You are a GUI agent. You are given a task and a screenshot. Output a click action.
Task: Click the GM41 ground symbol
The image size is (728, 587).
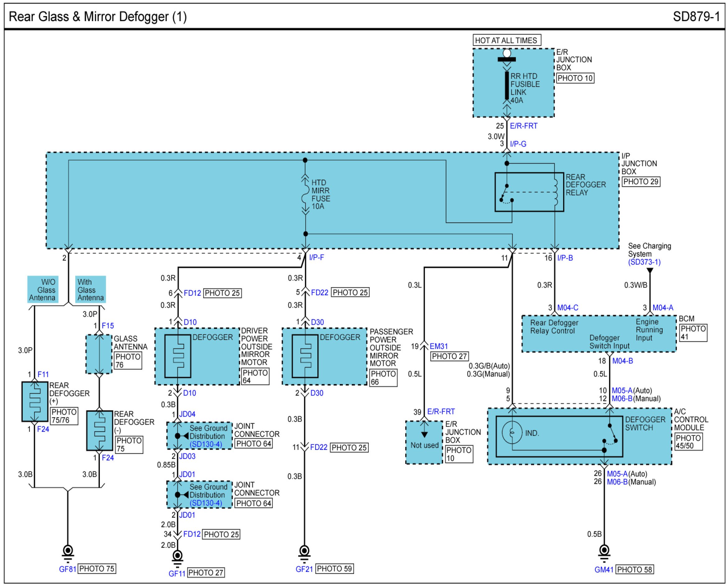click(x=604, y=551)
